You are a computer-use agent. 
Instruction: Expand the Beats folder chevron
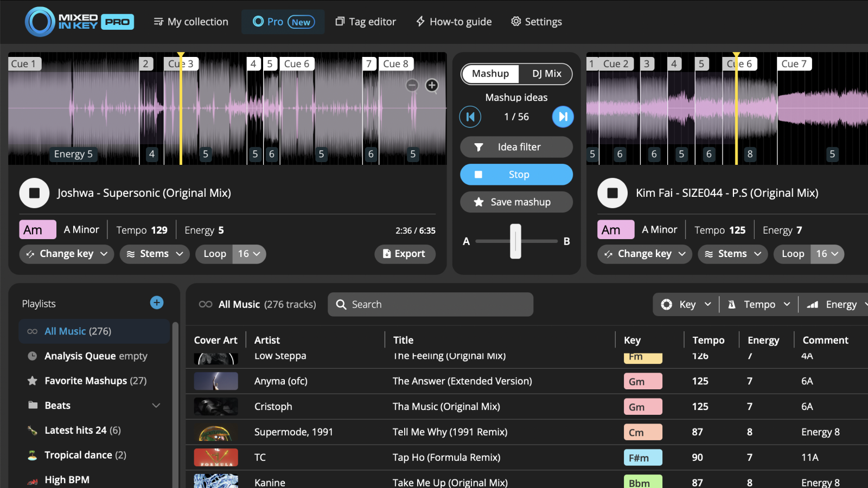tap(156, 406)
